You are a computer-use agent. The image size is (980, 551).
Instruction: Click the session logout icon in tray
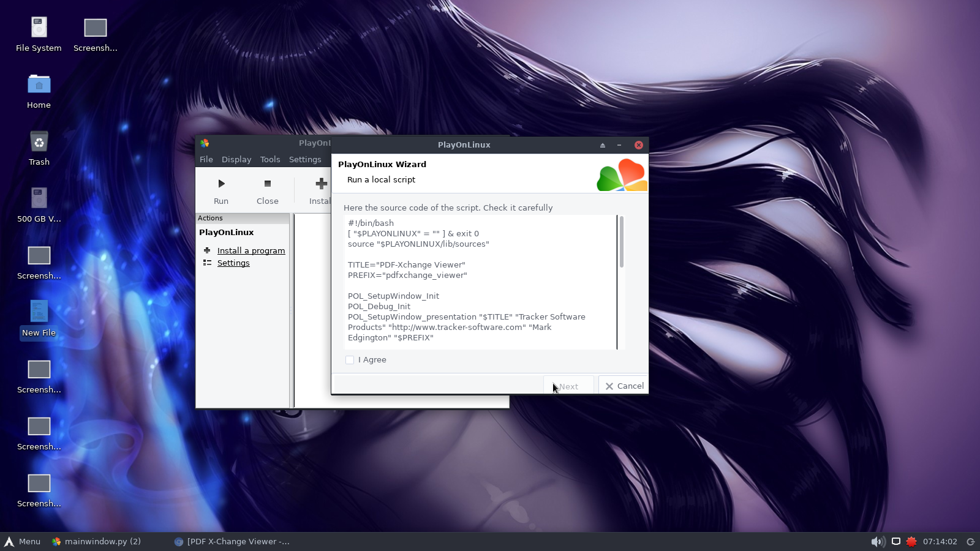click(970, 541)
